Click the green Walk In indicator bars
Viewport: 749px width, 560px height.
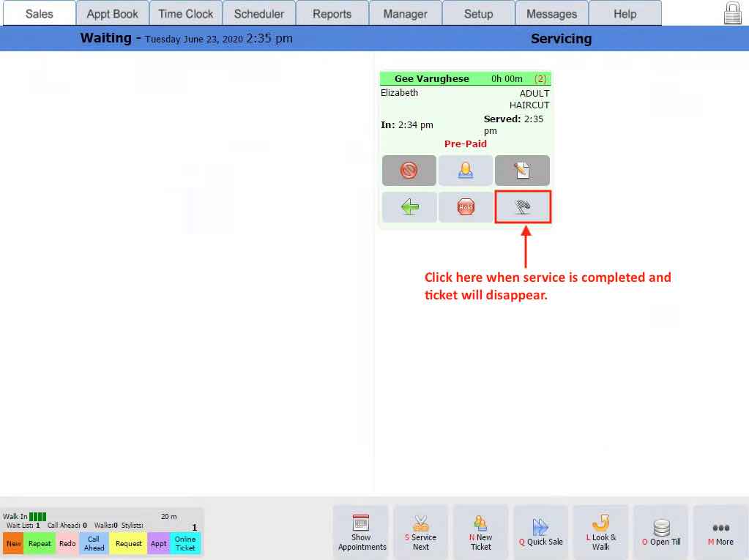click(x=38, y=517)
